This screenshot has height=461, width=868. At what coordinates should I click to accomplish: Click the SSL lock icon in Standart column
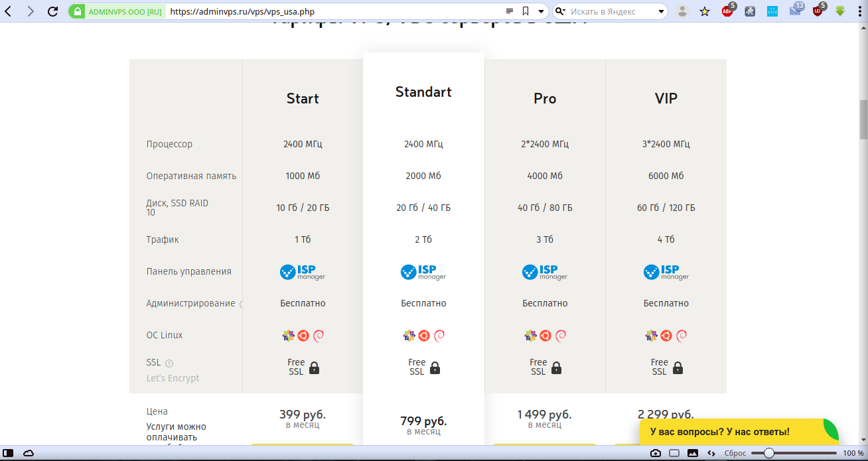(435, 367)
